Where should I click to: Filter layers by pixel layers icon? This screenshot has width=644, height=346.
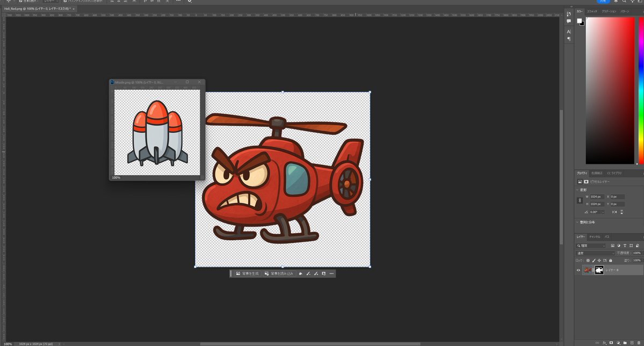(x=612, y=246)
